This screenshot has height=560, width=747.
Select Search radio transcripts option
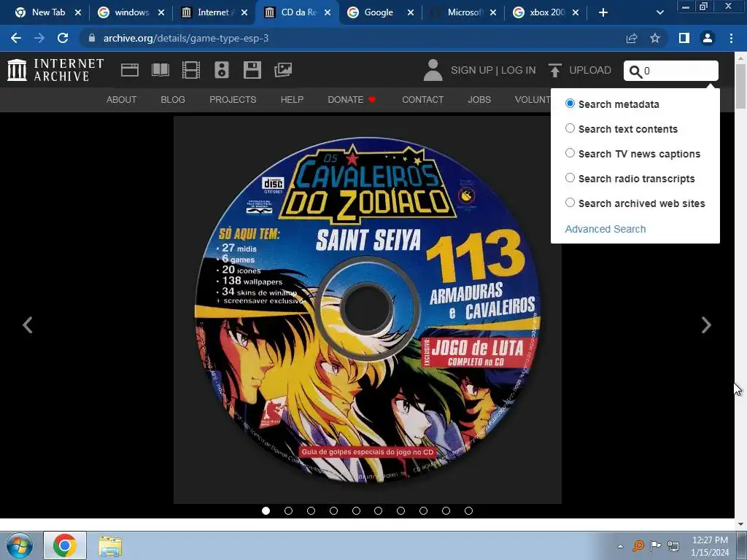[x=570, y=178]
